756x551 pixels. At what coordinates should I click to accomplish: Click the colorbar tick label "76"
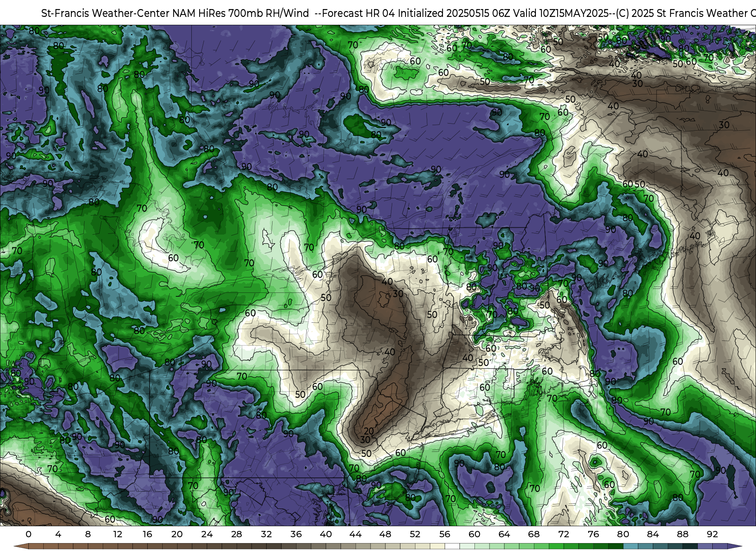593,534
